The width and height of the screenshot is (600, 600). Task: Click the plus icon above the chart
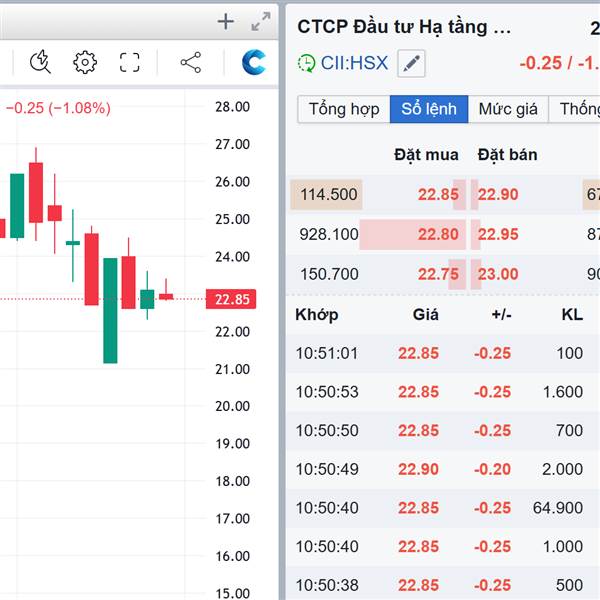[226, 21]
